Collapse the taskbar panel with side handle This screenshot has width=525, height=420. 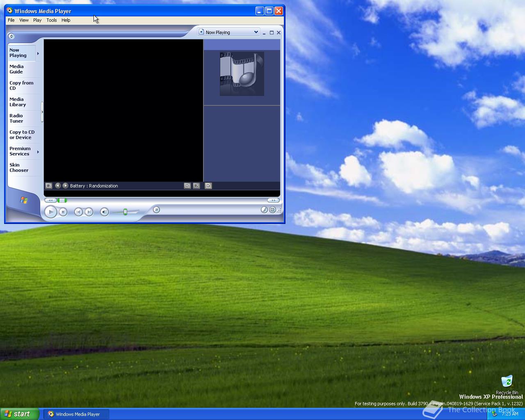point(42,112)
